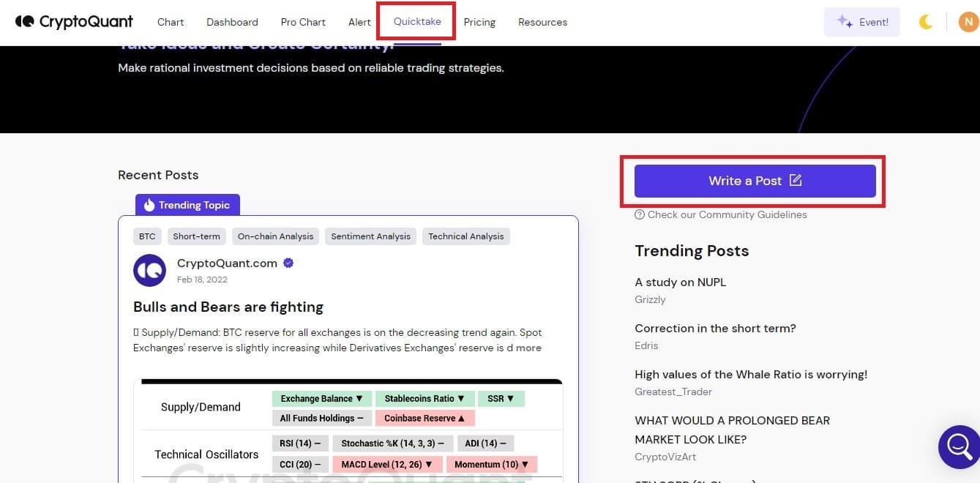Viewport: 980px width, 483px height.
Task: Click author name CryptoVizArt
Action: 665,457
